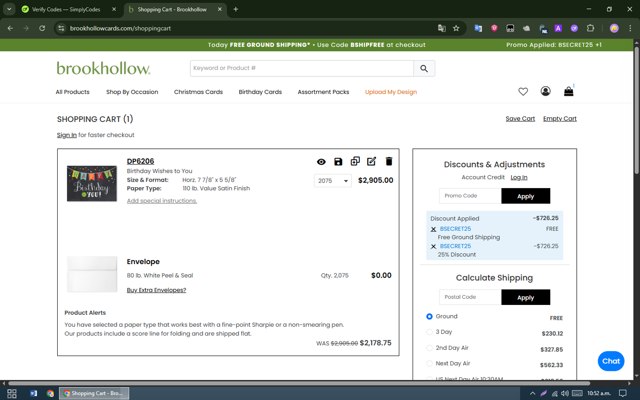Click Sign In for faster checkout
The width and height of the screenshot is (640, 400).
click(67, 135)
